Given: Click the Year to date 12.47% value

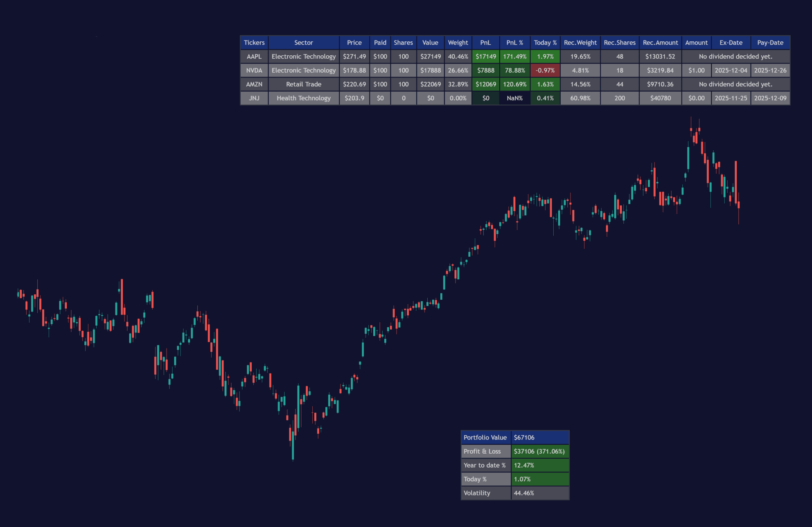Looking at the screenshot, I should coord(540,465).
